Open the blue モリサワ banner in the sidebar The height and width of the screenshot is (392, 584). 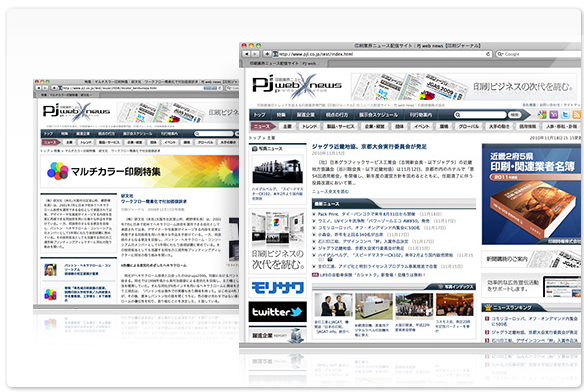(277, 287)
